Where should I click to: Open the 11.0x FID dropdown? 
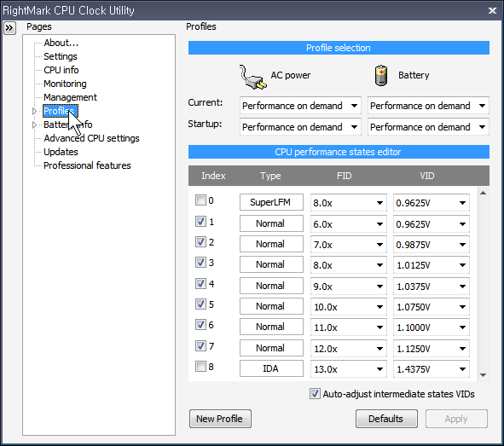(x=349, y=327)
